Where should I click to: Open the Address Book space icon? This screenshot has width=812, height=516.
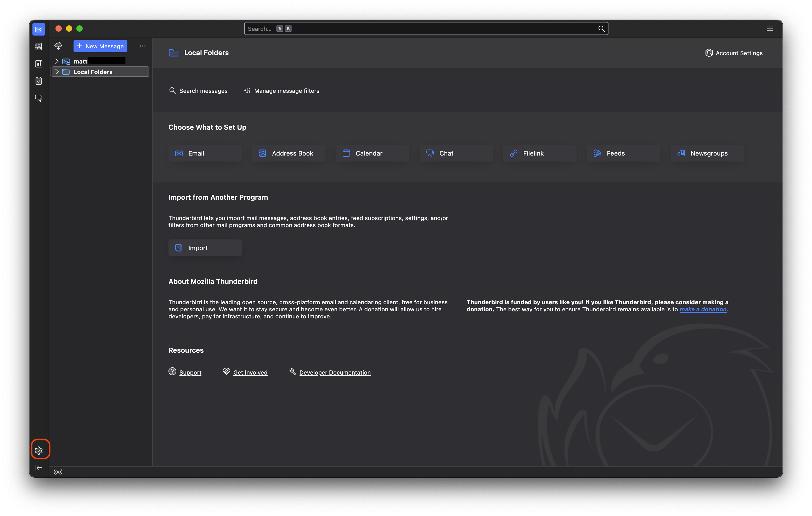click(x=39, y=47)
